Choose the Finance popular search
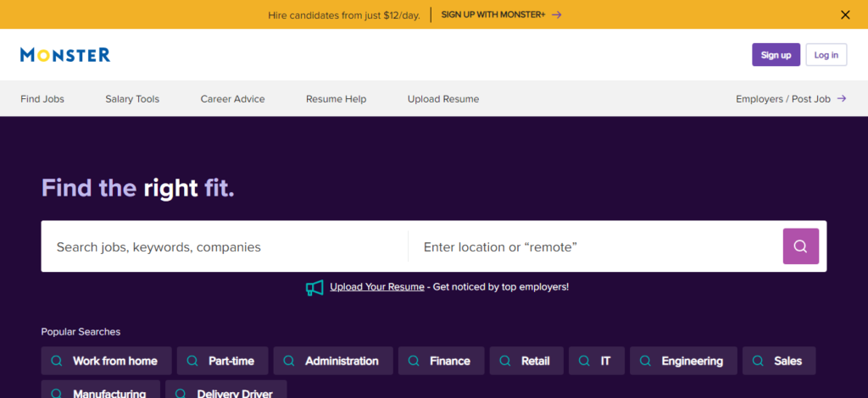 [x=441, y=361]
